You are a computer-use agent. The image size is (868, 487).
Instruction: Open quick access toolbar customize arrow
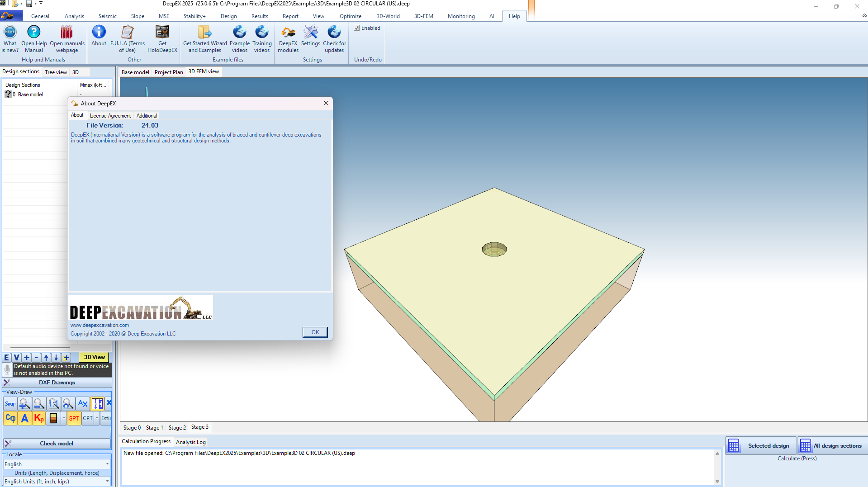(x=41, y=3)
